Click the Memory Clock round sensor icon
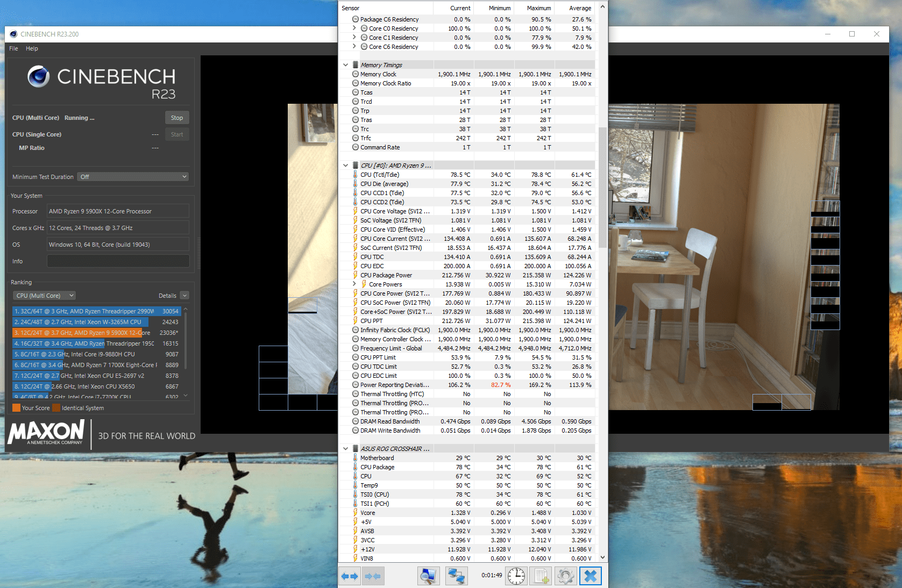902x588 pixels. [x=356, y=74]
